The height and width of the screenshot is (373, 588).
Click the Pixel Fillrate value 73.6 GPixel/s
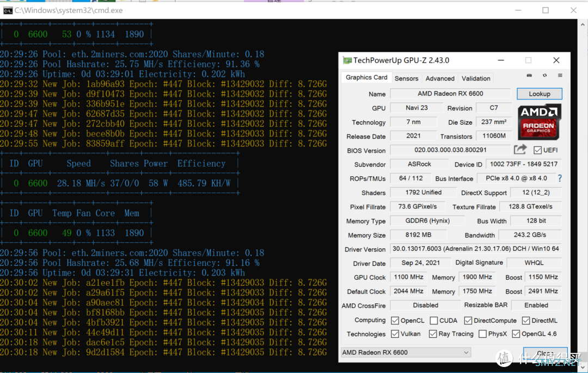click(x=418, y=206)
